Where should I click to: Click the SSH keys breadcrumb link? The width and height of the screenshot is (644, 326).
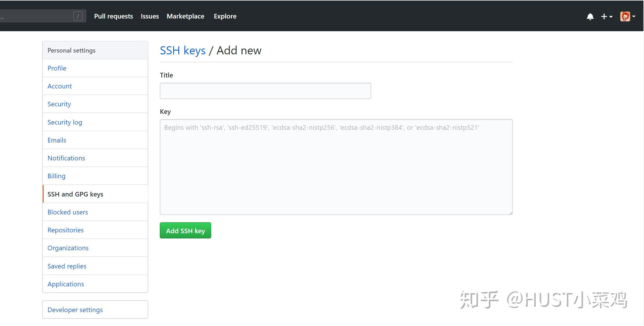183,51
